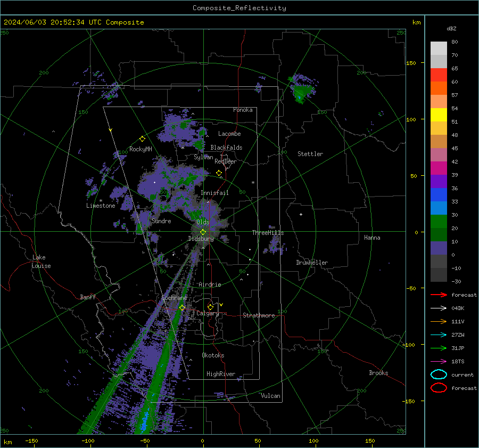The width and height of the screenshot is (479, 448).
Task: Click the white plus marker near Hanna
Action: pyautogui.click(x=301, y=214)
